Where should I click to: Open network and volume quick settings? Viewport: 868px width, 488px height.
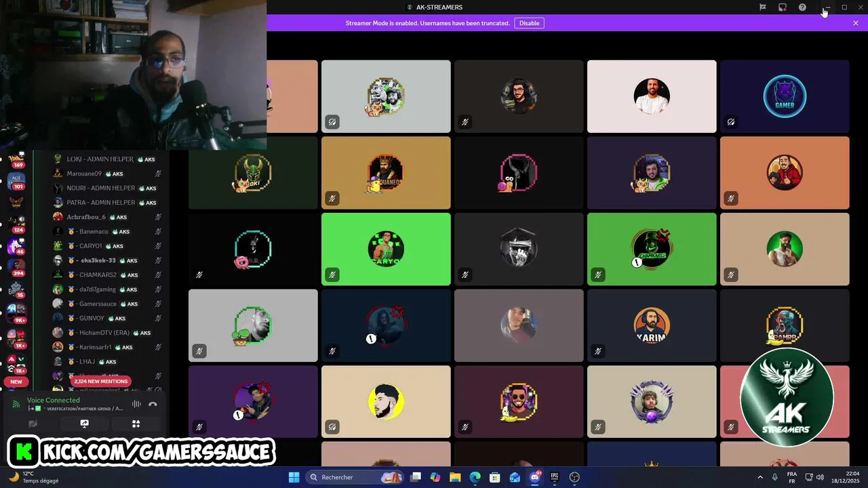(814, 477)
